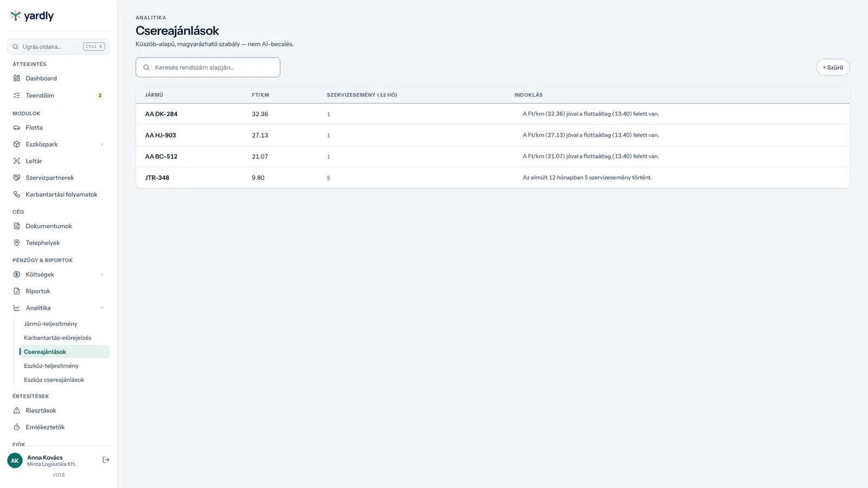Click the Eszközpark box icon
868x488 pixels.
[x=17, y=144]
